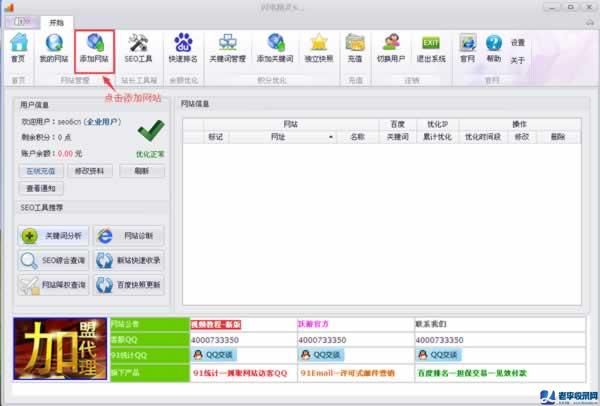Open the 91统计 product link
Image resolution: width=600 pixels, height=406 pixels.
click(x=240, y=373)
